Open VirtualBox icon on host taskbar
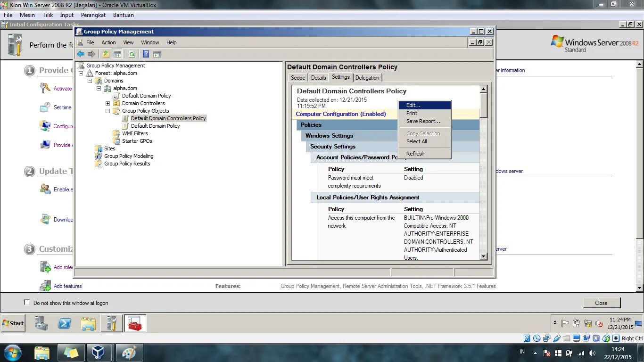Image resolution: width=644 pixels, height=362 pixels. pos(98,353)
